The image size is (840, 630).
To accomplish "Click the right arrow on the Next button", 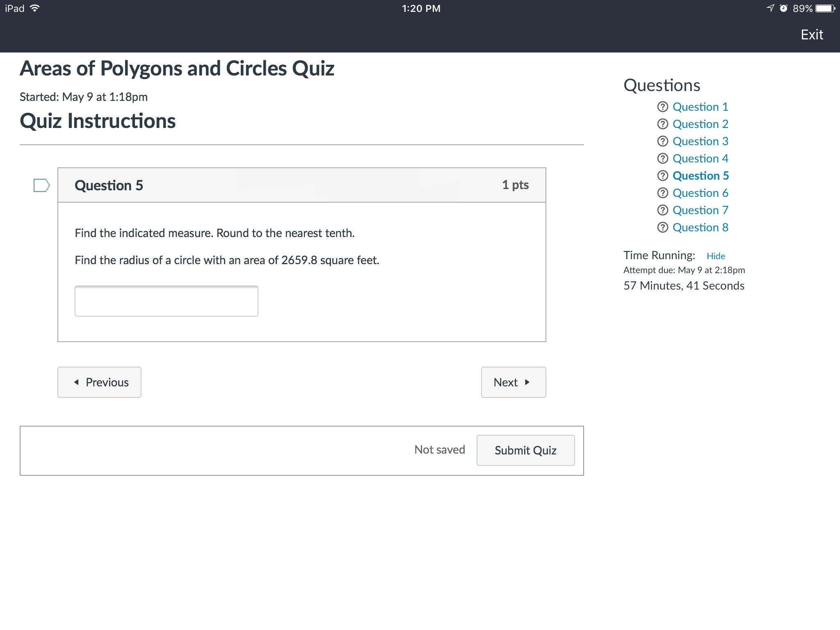I will click(527, 382).
